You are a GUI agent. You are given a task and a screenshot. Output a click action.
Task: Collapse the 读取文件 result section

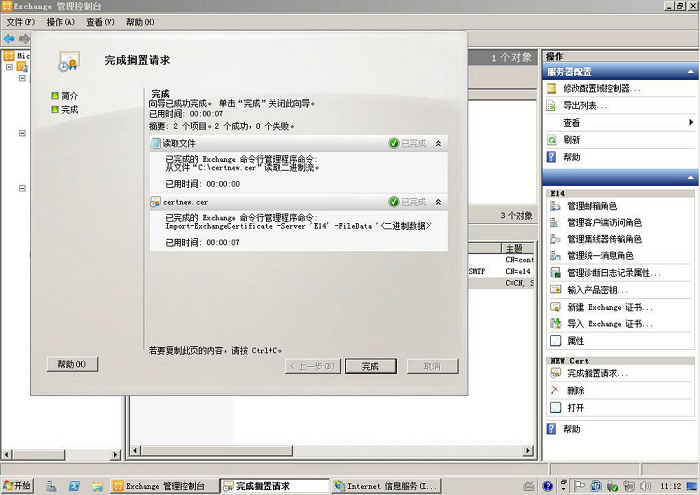pyautogui.click(x=437, y=144)
